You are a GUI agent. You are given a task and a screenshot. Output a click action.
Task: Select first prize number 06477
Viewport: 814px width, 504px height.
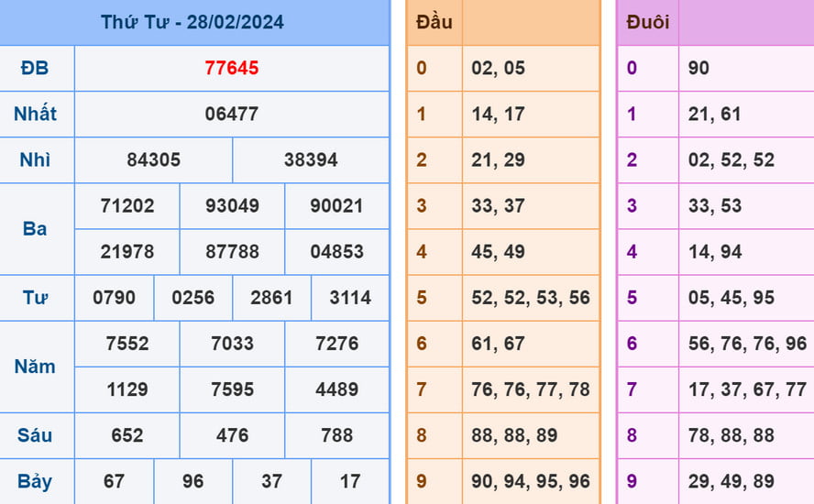point(231,114)
